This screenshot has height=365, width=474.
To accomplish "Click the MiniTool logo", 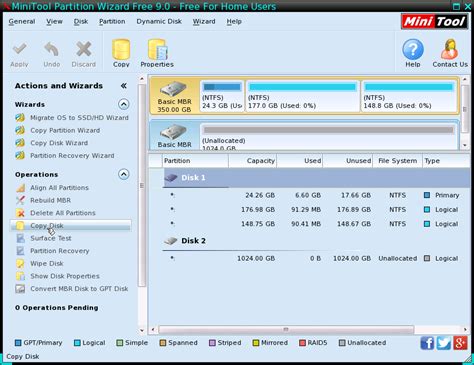I will click(434, 22).
